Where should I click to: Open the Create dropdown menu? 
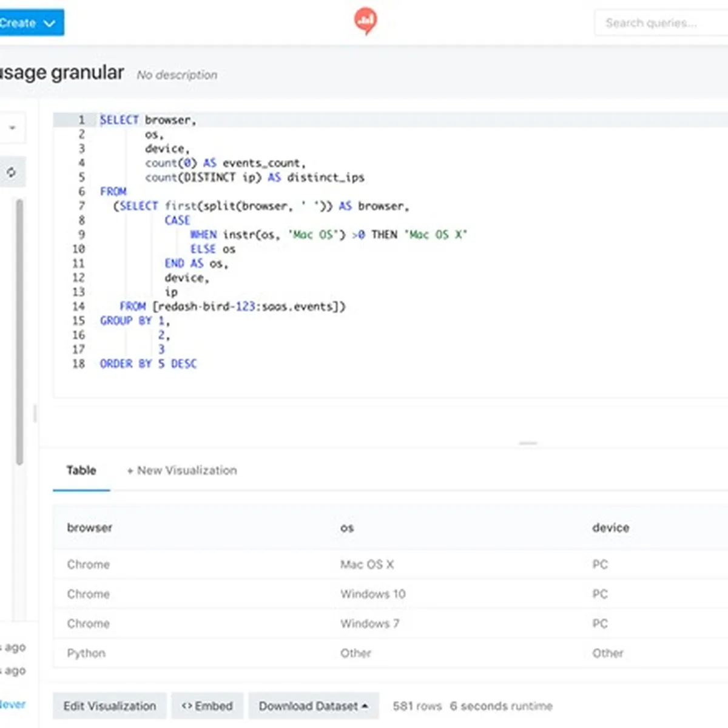[30, 23]
